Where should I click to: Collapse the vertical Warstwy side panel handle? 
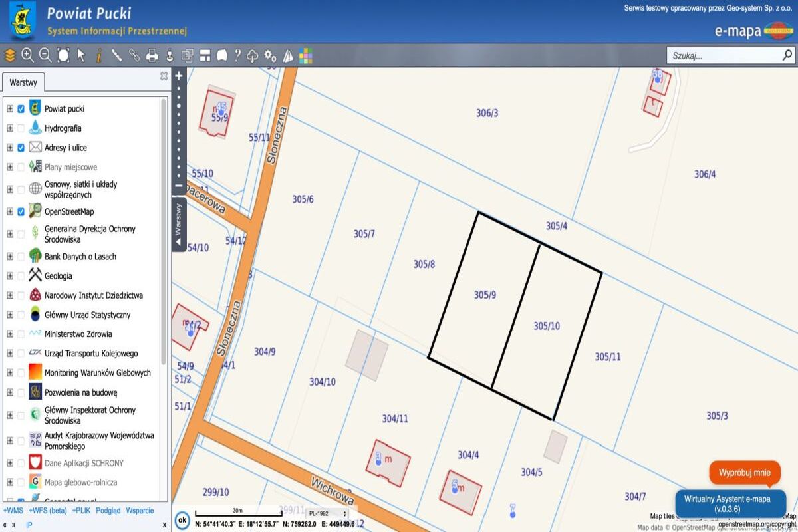point(178,225)
